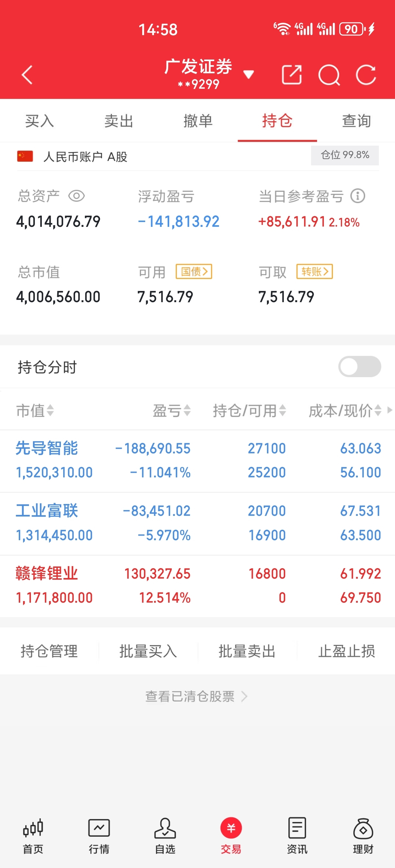Open 理财 in bottom navigation
Image resolution: width=395 pixels, height=868 pixels.
(x=363, y=836)
